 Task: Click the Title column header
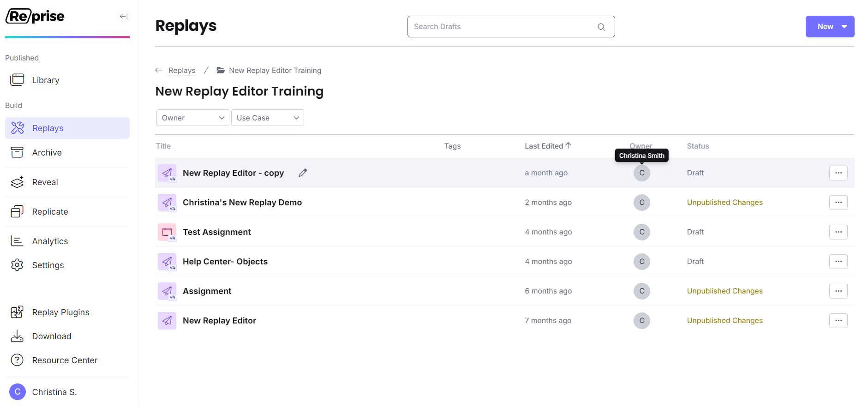[x=163, y=146]
